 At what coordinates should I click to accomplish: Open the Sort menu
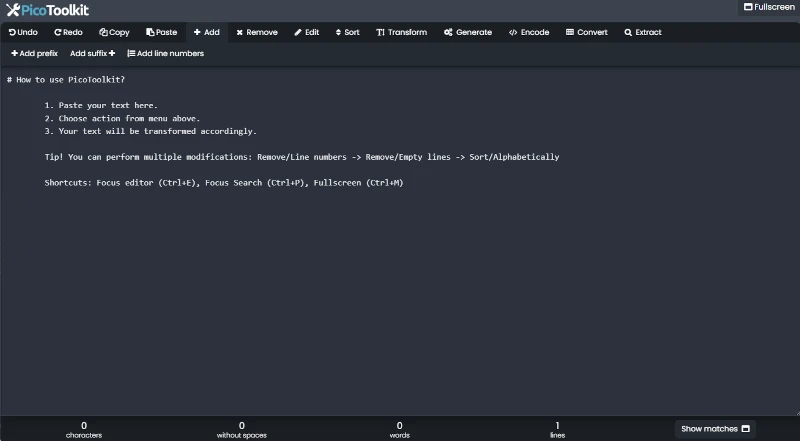(347, 32)
